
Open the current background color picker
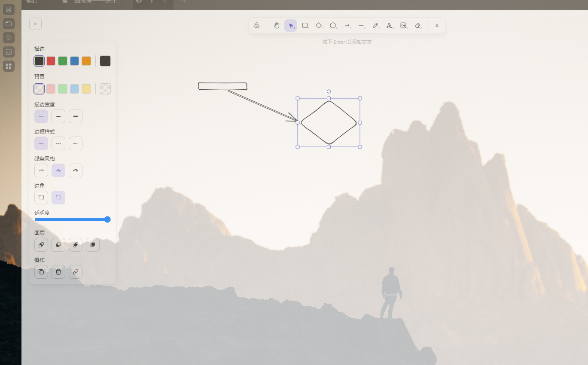click(105, 89)
